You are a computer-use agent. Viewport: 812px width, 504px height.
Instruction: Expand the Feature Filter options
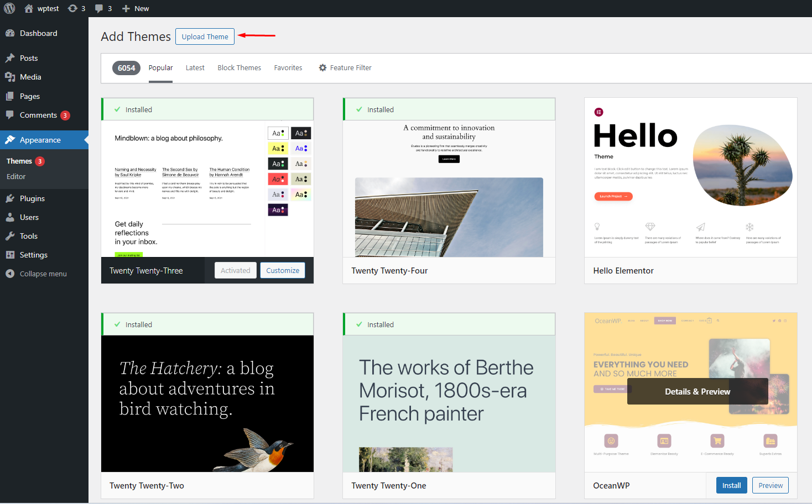(x=345, y=67)
